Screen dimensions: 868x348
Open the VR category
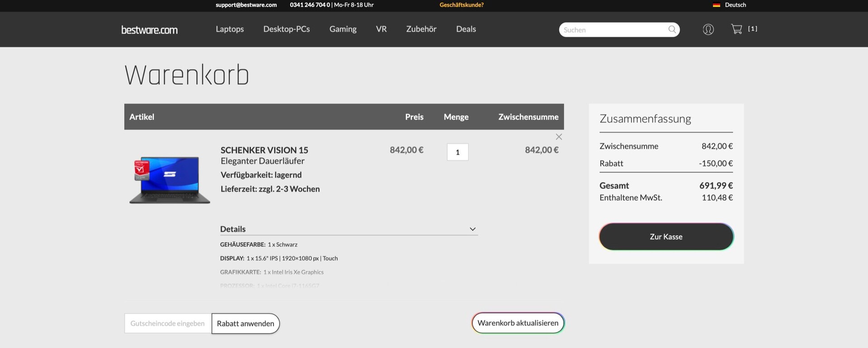coord(381,29)
